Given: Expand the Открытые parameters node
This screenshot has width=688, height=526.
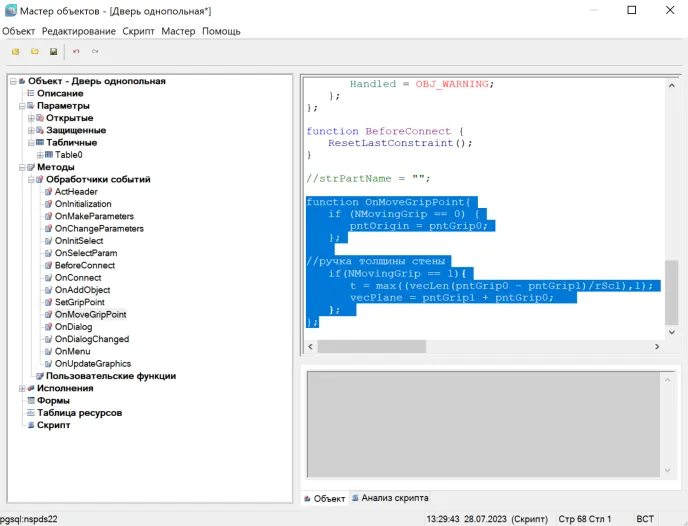Looking at the screenshot, I should point(30,118).
